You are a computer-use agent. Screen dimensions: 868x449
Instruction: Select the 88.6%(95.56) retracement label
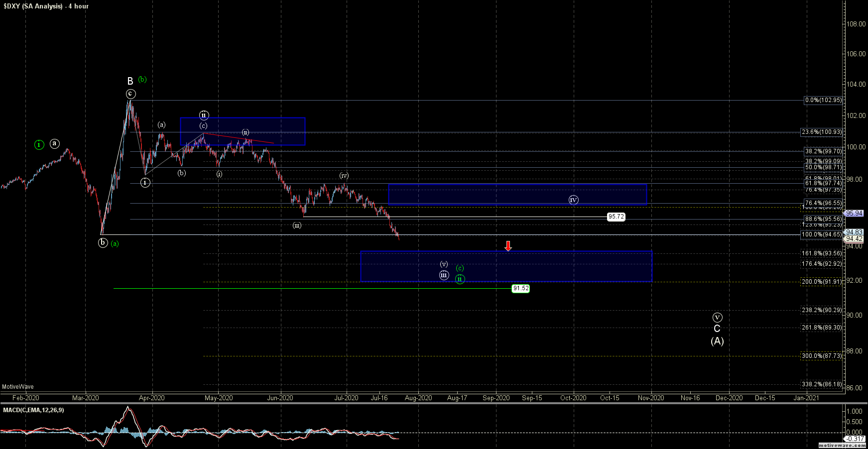824,219
